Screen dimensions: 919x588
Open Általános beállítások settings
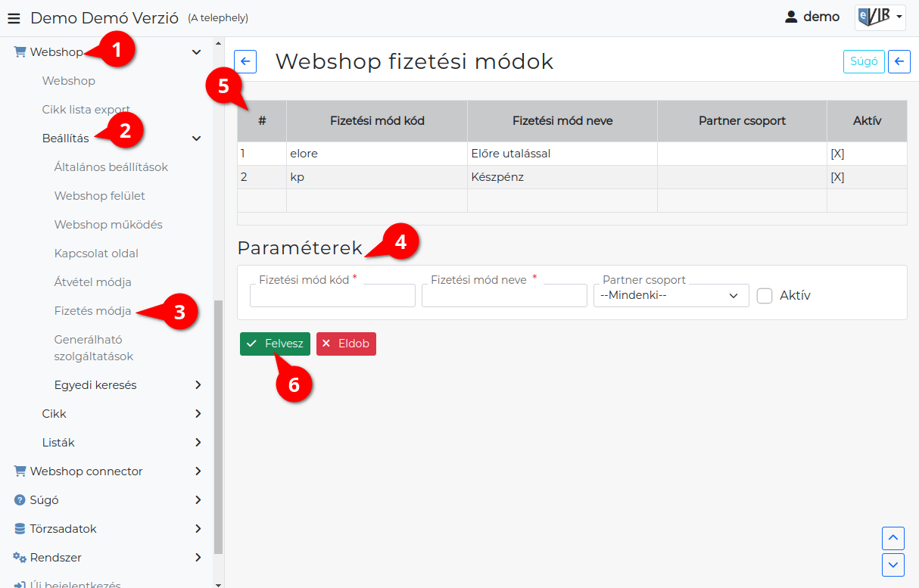click(111, 167)
